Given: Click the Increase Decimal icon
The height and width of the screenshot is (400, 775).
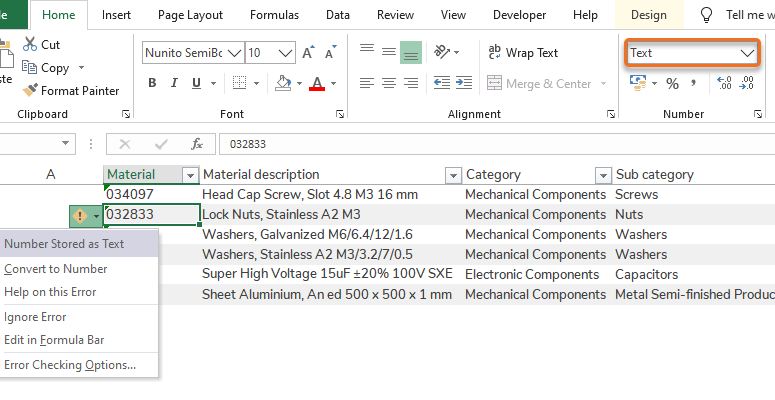Looking at the screenshot, I should click(x=724, y=83).
